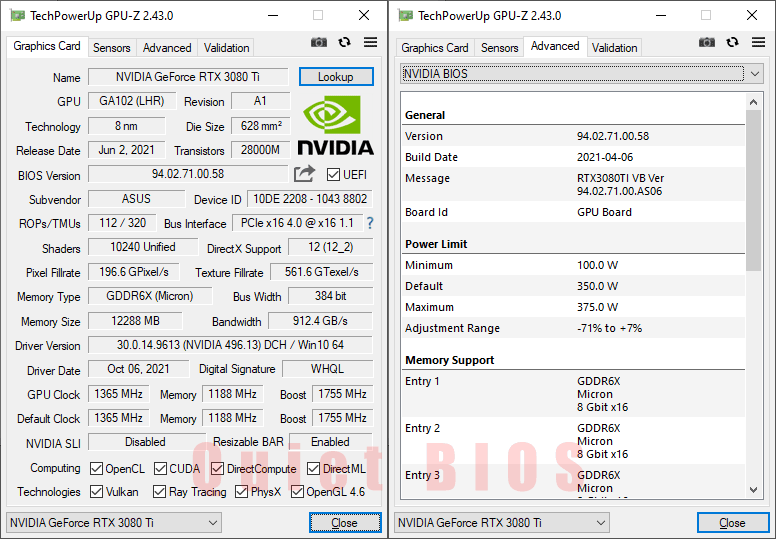This screenshot has width=776, height=539.
Task: Open GPU selector dropdown in right window
Action: click(502, 523)
